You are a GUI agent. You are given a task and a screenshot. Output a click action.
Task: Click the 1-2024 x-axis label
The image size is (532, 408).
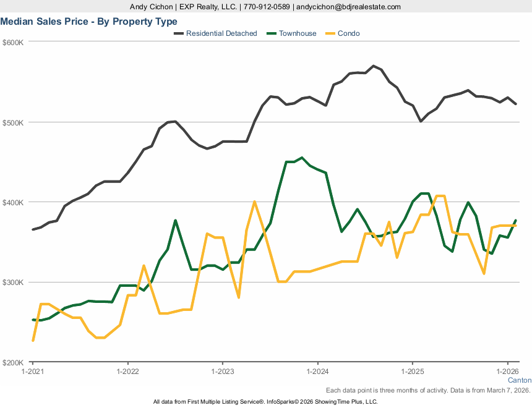pyautogui.click(x=317, y=372)
